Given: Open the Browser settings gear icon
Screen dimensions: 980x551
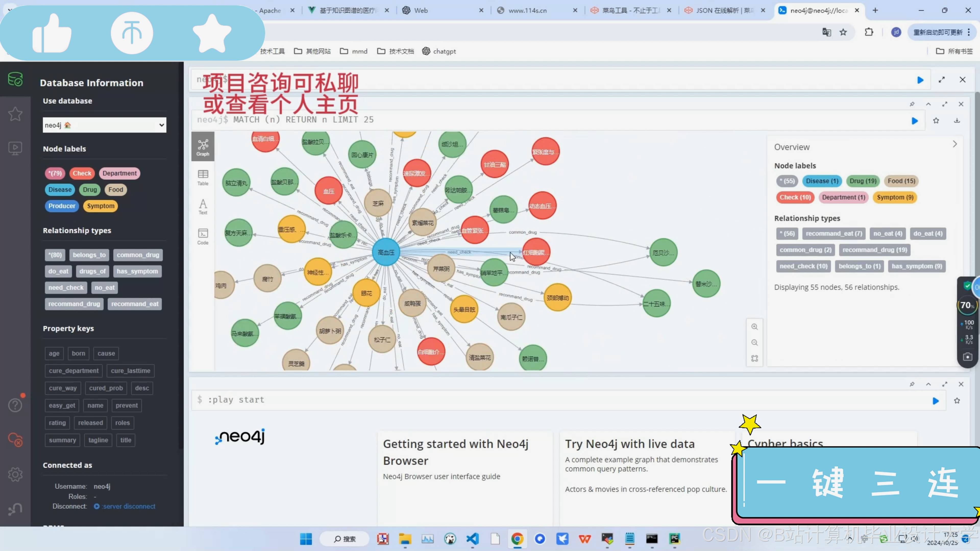Looking at the screenshot, I should 15,474.
